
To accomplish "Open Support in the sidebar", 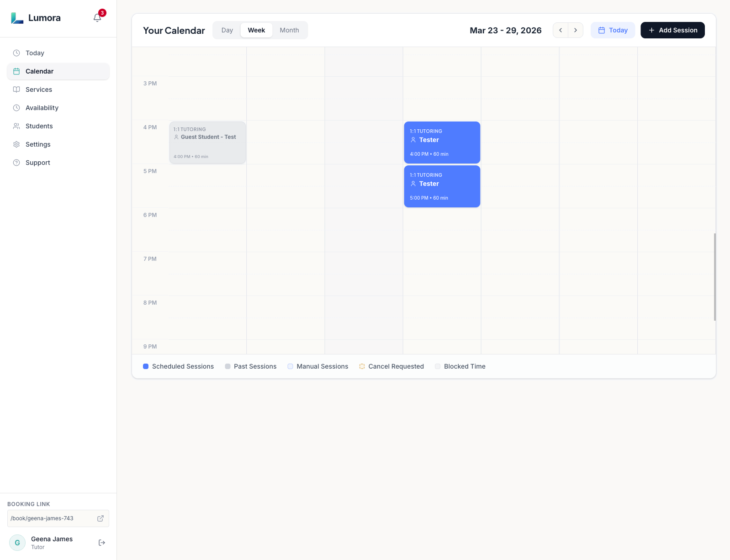I will pos(58,163).
